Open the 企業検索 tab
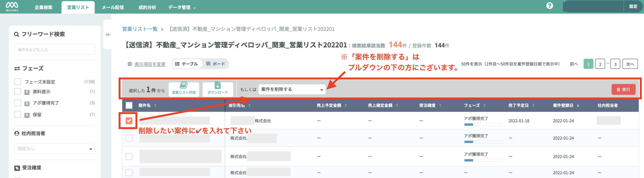 [x=44, y=8]
